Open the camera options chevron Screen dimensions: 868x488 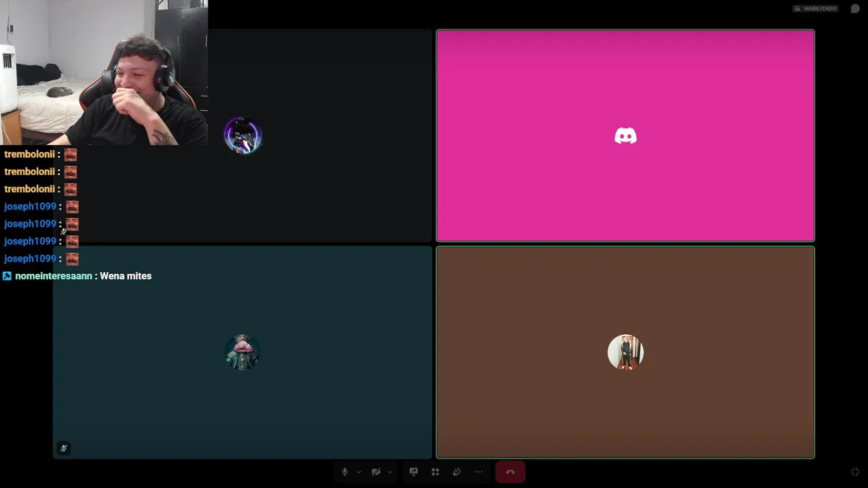click(x=390, y=472)
